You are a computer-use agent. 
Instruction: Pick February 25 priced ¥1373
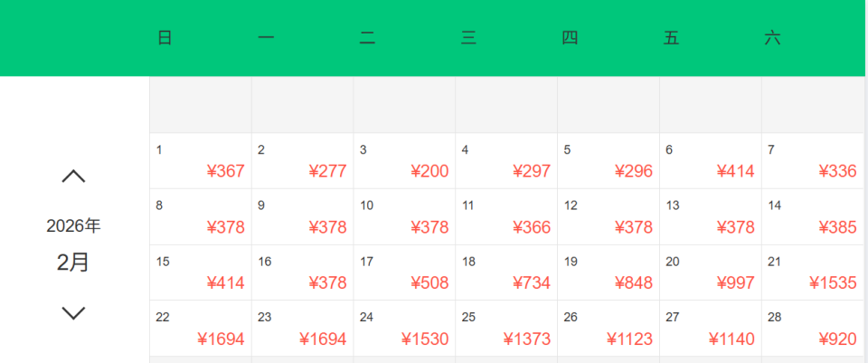[x=506, y=329]
